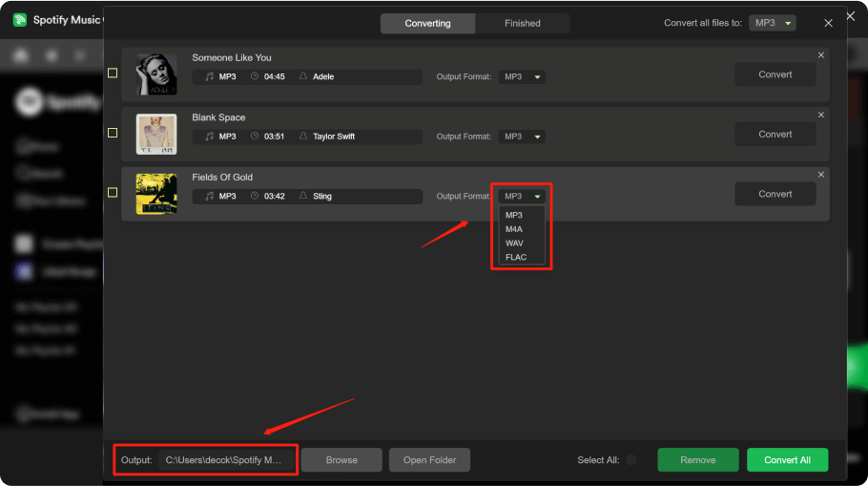Click the clock icon beside 04:45

pos(255,76)
